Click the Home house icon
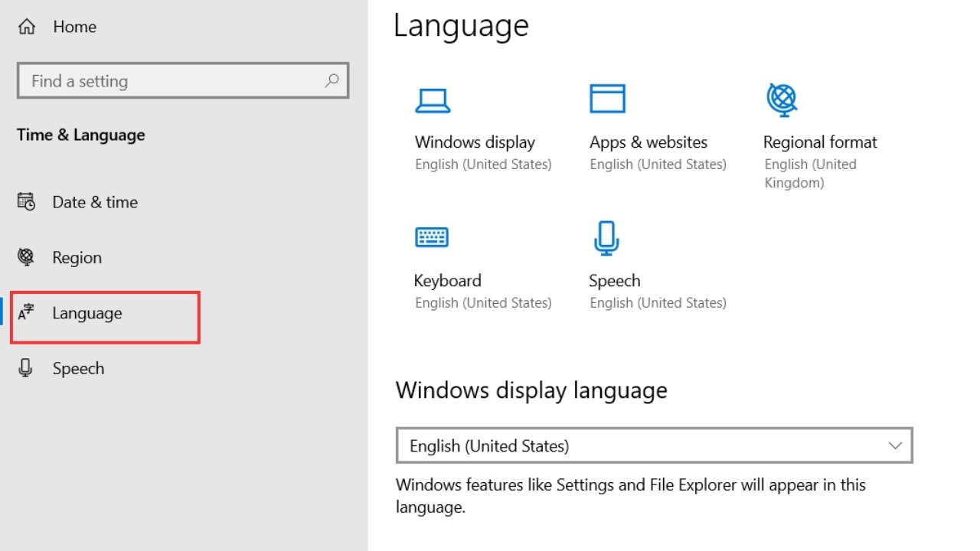Viewport: 980px width, 551px height. coord(27,27)
